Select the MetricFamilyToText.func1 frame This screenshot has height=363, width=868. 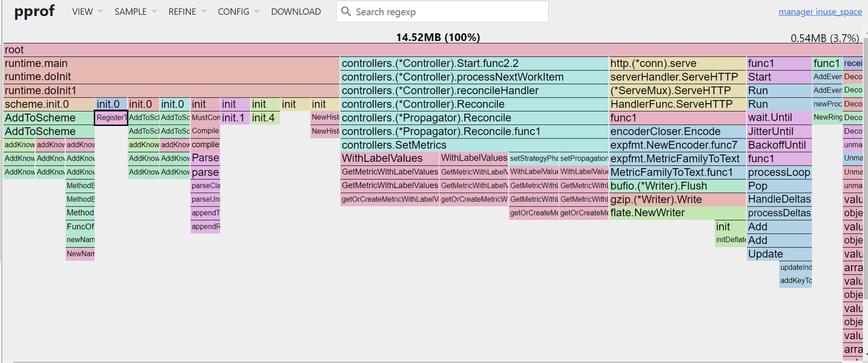tap(677, 172)
